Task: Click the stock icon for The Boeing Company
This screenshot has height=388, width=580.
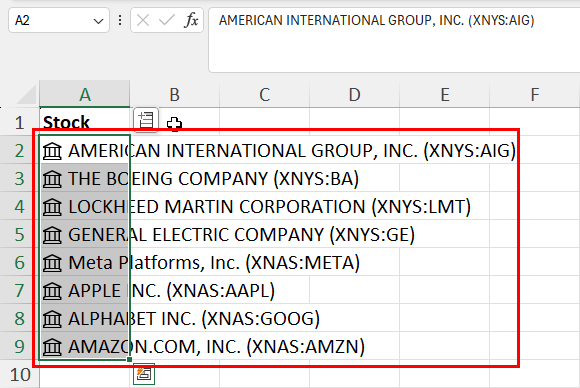Action: pyautogui.click(x=52, y=179)
